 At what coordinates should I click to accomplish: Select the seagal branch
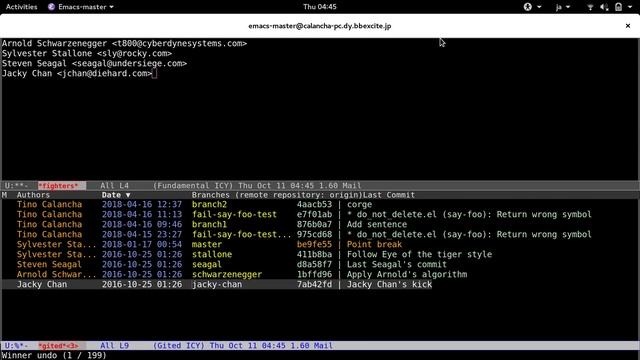(207, 264)
